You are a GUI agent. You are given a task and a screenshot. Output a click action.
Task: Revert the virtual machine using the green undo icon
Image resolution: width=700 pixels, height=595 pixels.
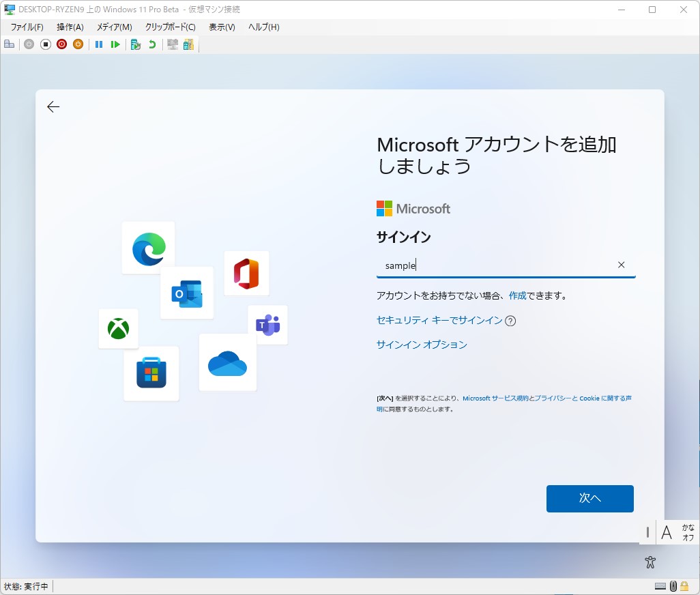tap(151, 44)
